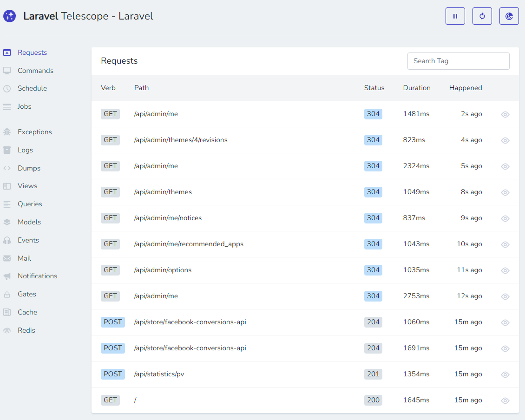Select the Mail envelope icon
Screen dimensions: 525x420
(x=7, y=258)
